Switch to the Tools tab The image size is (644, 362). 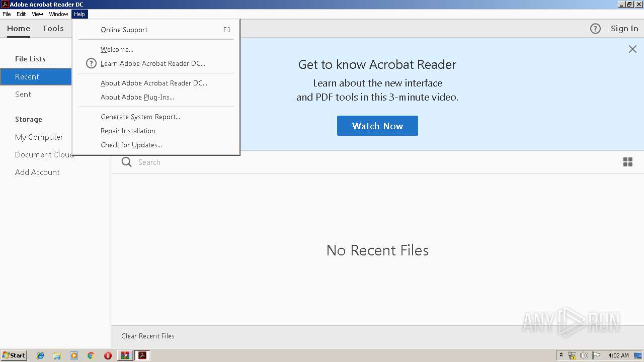pyautogui.click(x=53, y=29)
